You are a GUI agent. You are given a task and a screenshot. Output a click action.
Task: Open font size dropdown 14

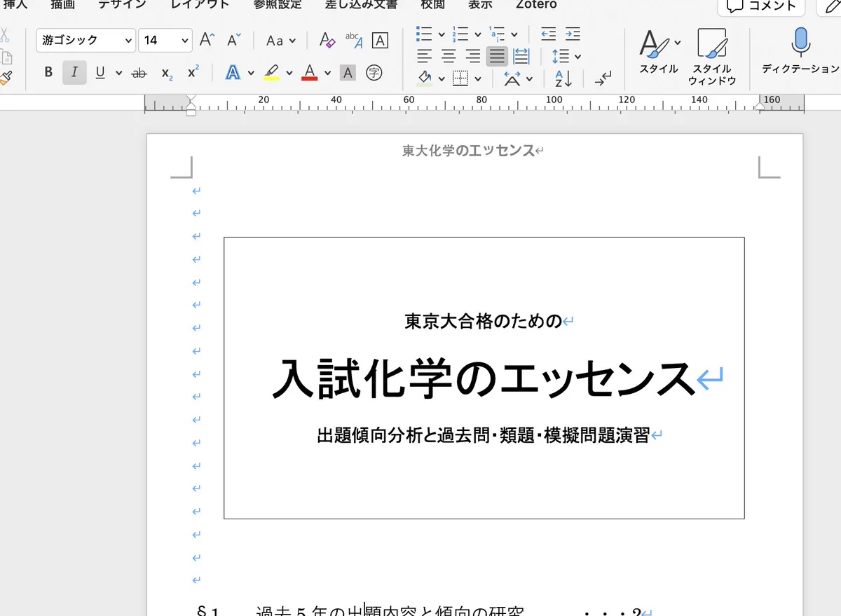(165, 40)
